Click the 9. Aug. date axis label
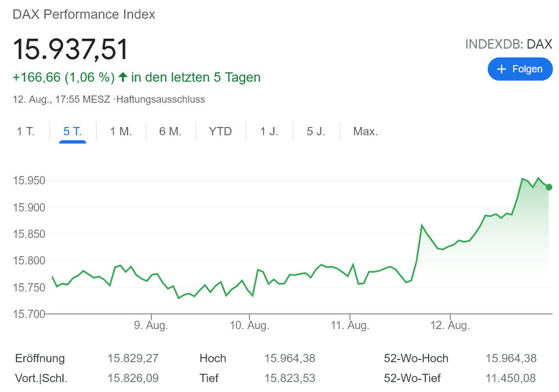The image size is (559, 392). 151,326
